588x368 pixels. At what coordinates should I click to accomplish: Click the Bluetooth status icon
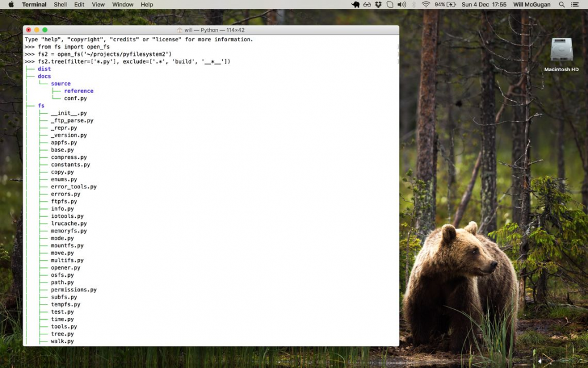pyautogui.click(x=414, y=5)
